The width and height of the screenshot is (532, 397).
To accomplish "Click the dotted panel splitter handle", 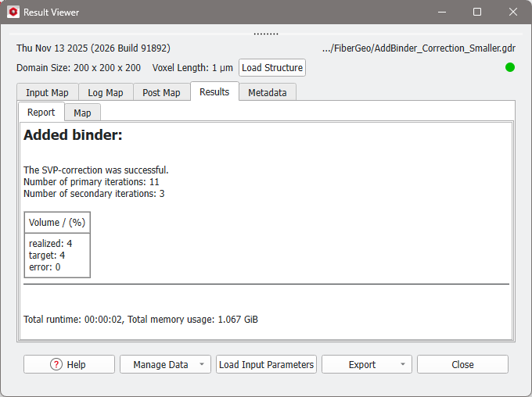I will [x=266, y=34].
